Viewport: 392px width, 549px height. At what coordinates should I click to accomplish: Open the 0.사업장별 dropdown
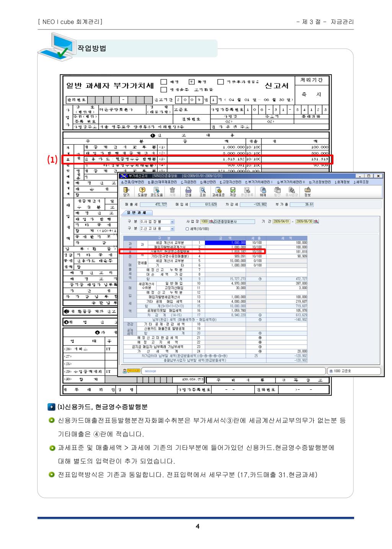pyautogui.click(x=172, y=222)
